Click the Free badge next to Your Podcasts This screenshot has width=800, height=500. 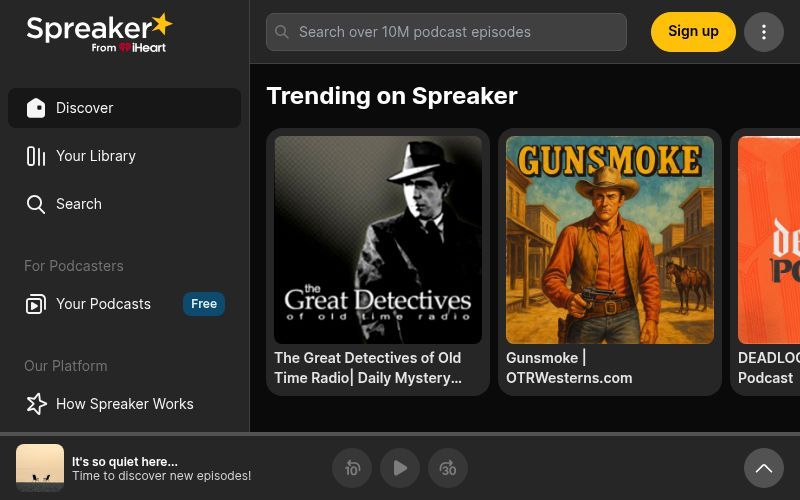coord(204,304)
